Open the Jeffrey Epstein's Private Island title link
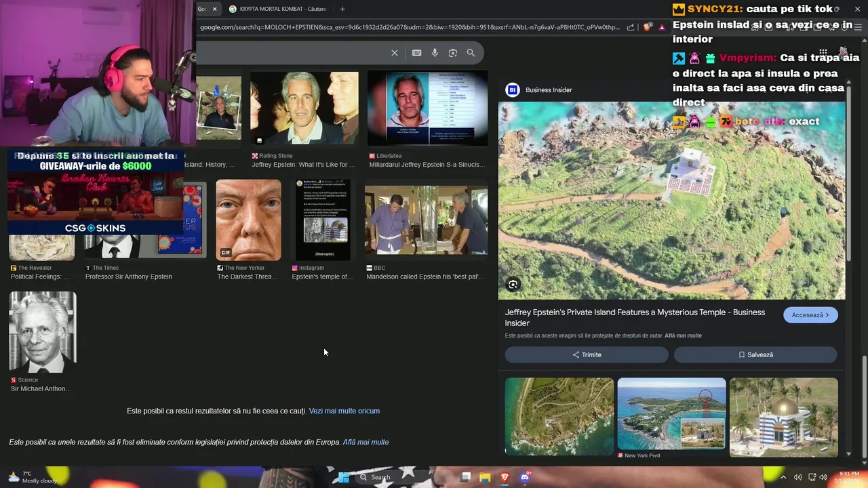This screenshot has height=488, width=868. click(x=635, y=318)
